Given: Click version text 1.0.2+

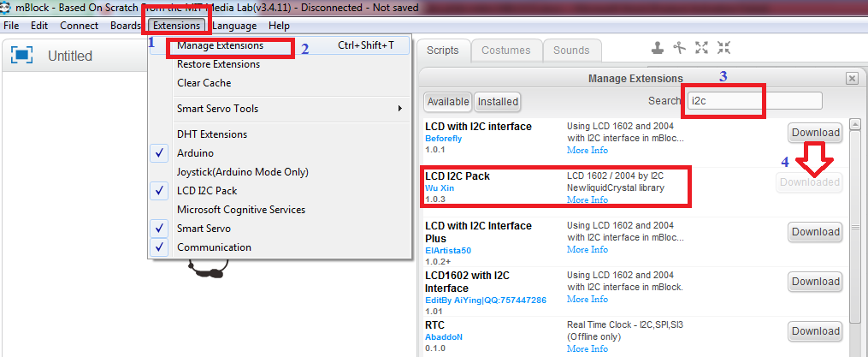Looking at the screenshot, I should click(x=437, y=262).
